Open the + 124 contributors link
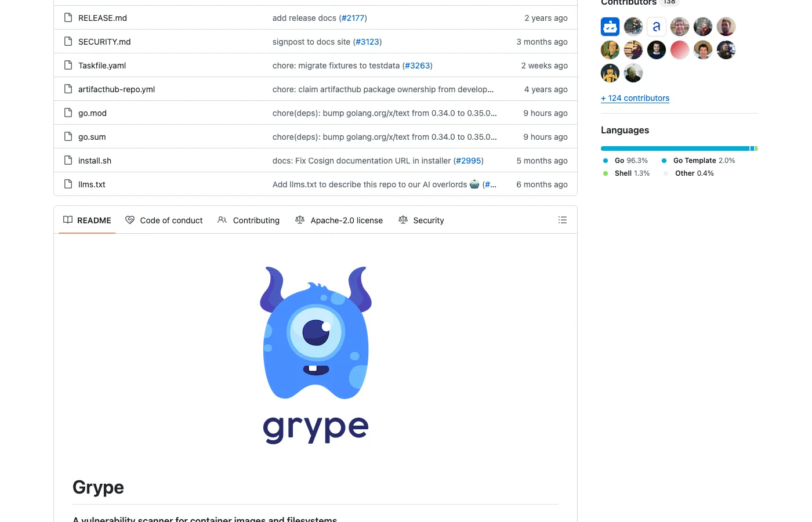Image resolution: width=812 pixels, height=522 pixels. pyautogui.click(x=635, y=97)
